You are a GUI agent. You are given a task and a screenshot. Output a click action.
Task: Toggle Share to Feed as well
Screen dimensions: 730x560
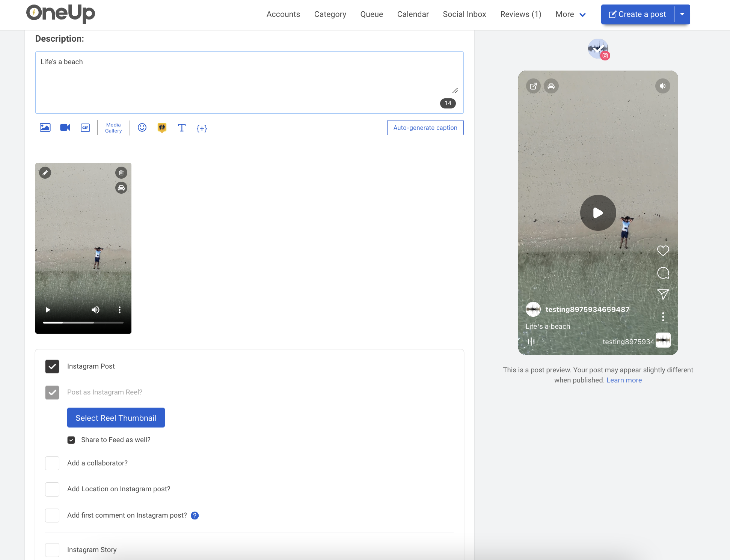point(71,440)
